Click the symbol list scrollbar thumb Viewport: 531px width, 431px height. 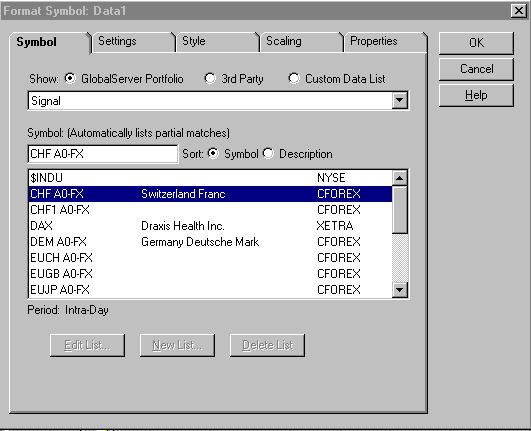click(x=400, y=210)
